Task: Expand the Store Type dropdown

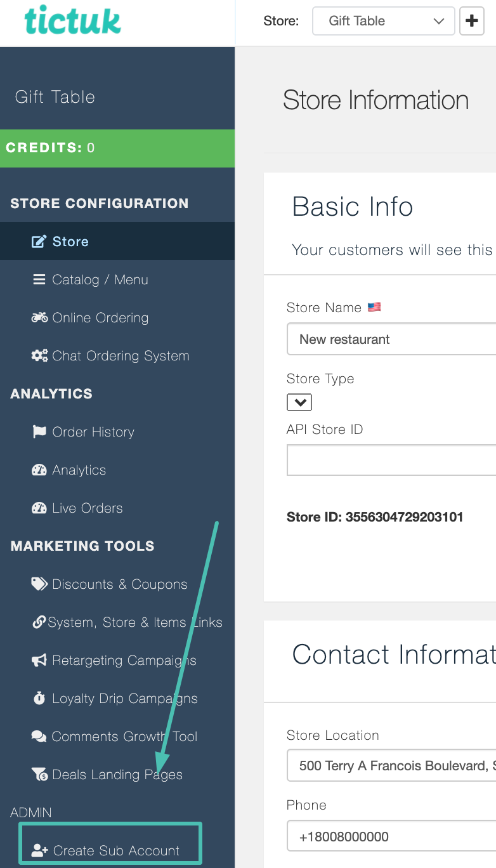Action: point(299,402)
